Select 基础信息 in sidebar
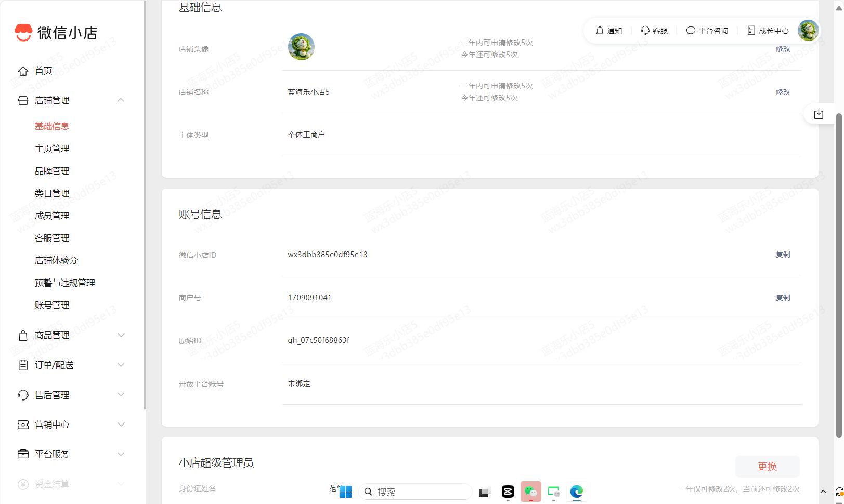This screenshot has width=844, height=504. [x=52, y=126]
